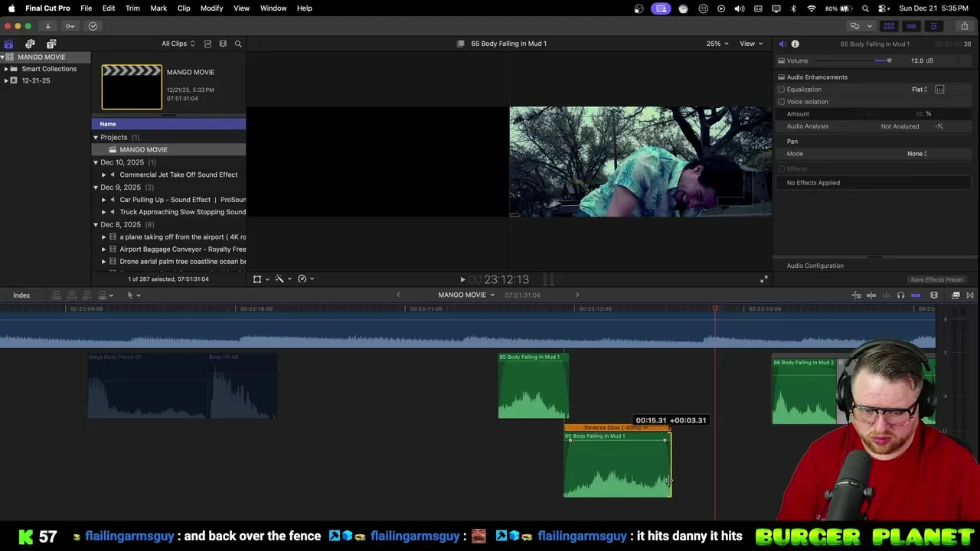
Task: Show the Libraries sidebar clapper icon
Action: (8, 44)
